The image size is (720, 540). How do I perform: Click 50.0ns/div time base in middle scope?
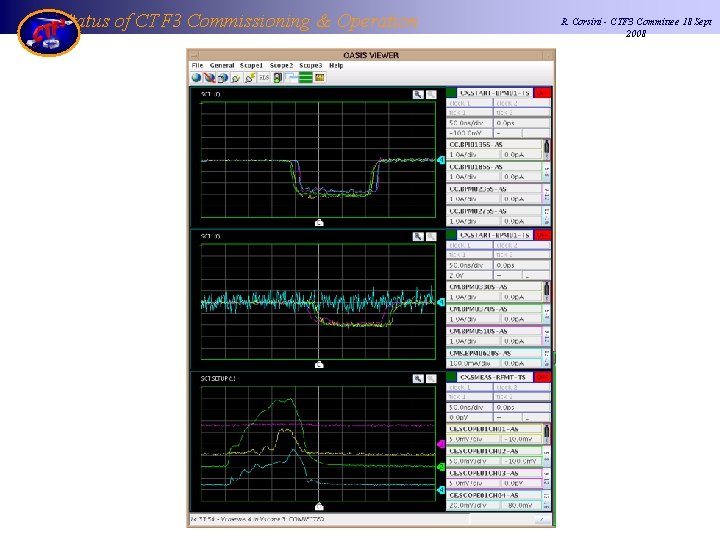tap(469, 265)
